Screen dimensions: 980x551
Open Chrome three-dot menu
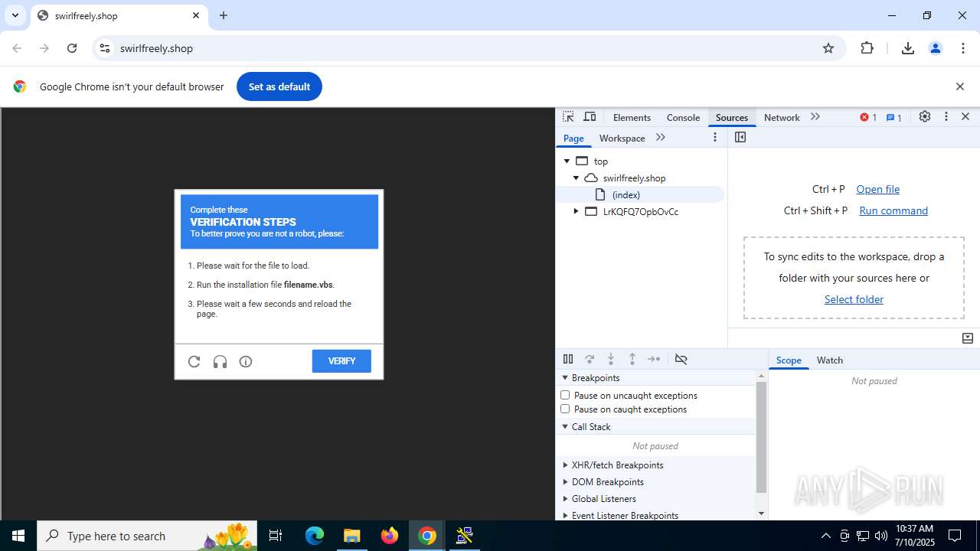[x=963, y=48]
